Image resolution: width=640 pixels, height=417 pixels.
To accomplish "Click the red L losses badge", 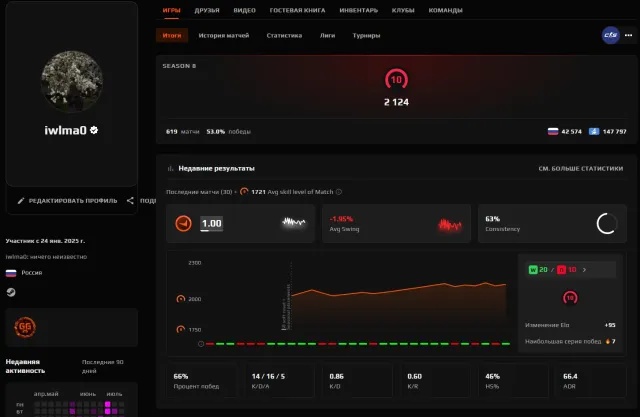I will coord(562,270).
